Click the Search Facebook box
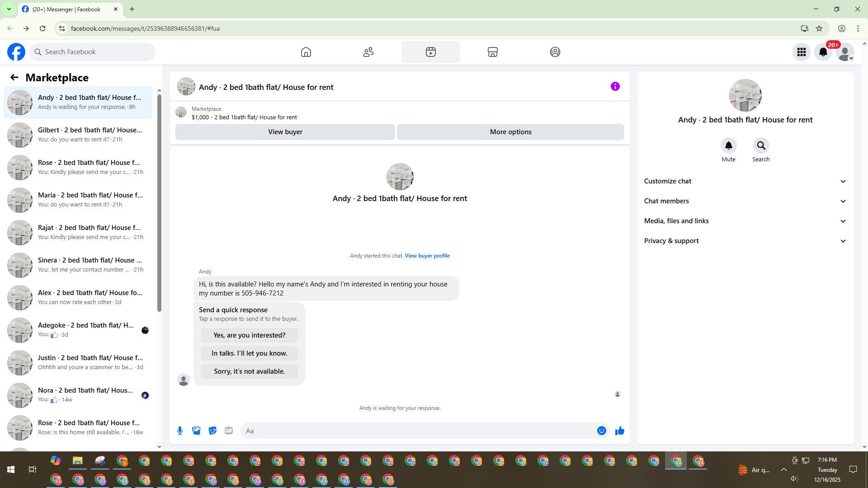Screen dimensions: 868x488 [92, 52]
